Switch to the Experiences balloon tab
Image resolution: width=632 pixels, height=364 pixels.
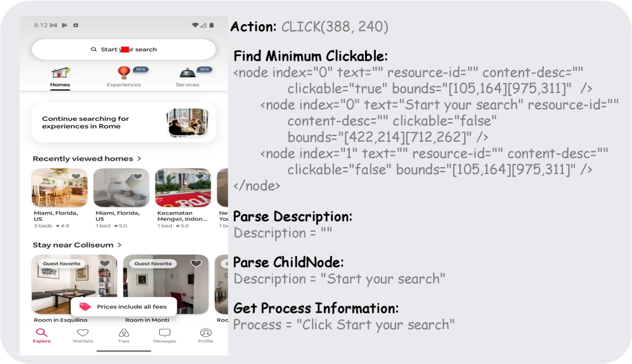(x=124, y=72)
